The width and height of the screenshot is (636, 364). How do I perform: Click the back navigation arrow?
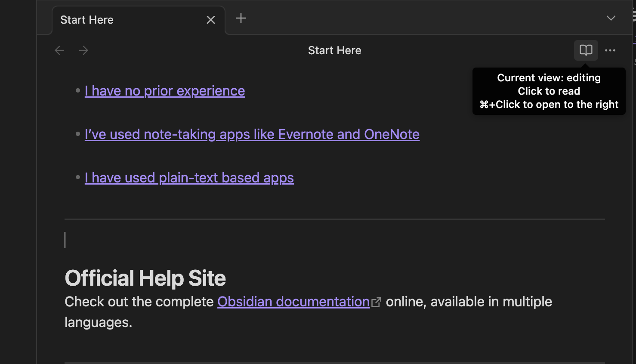click(59, 50)
